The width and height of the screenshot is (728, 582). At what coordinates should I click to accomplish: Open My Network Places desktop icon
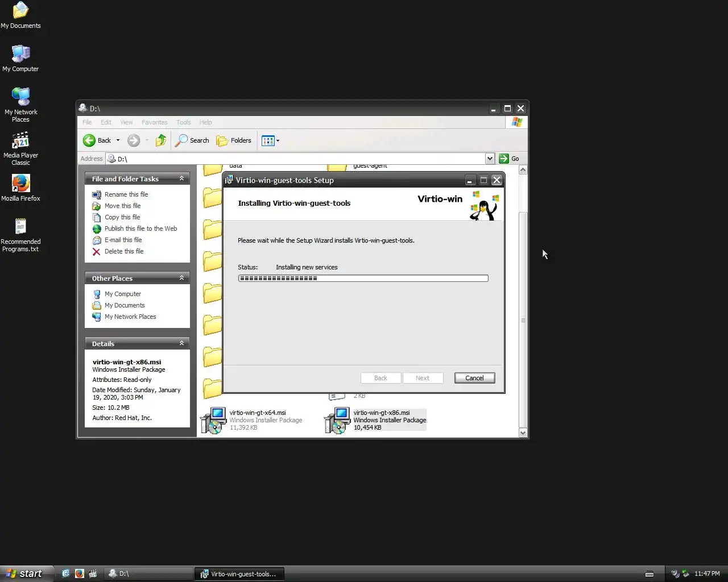coord(20,105)
